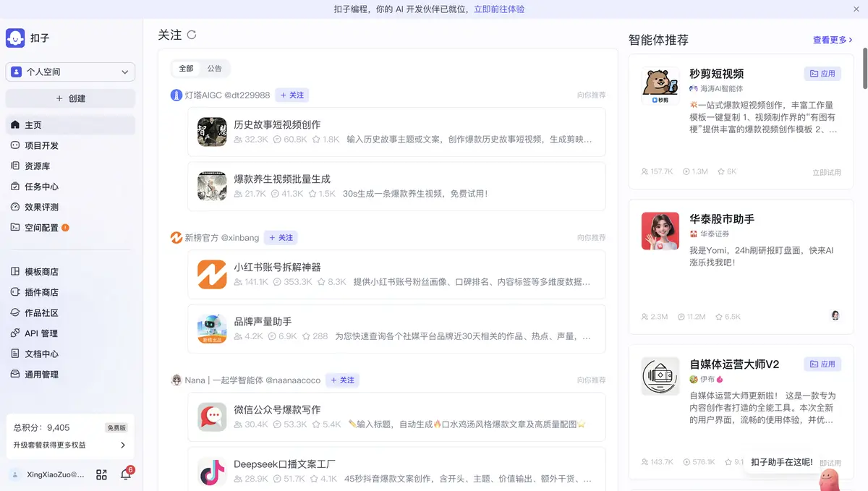Viewport: 868px width, 491px height.
Task: Click the 应用 tag on 秒剪短视频
Action: tap(822, 74)
